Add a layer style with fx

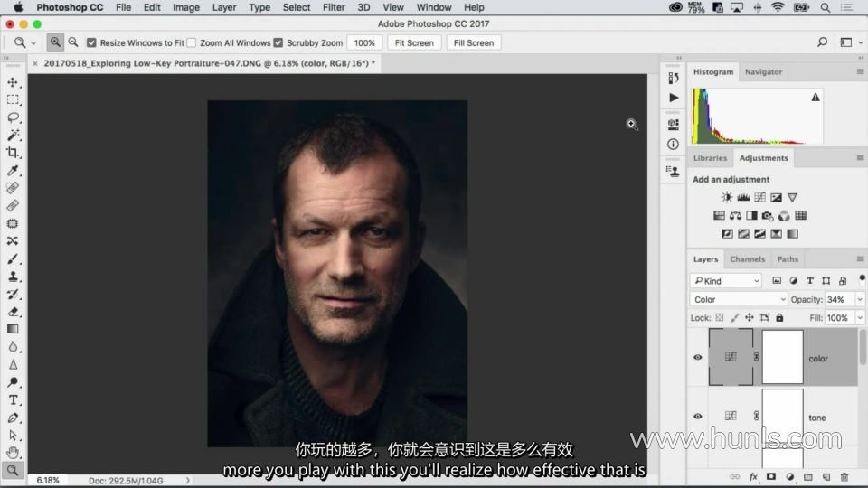(x=753, y=476)
